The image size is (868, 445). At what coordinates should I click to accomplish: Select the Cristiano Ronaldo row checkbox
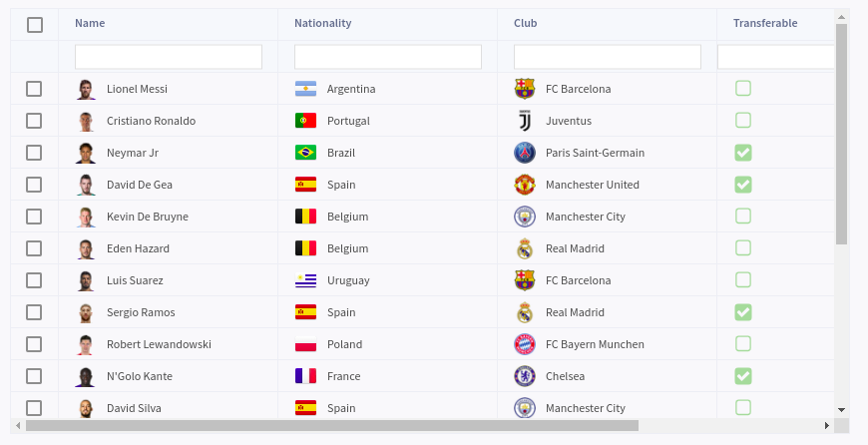click(x=34, y=121)
